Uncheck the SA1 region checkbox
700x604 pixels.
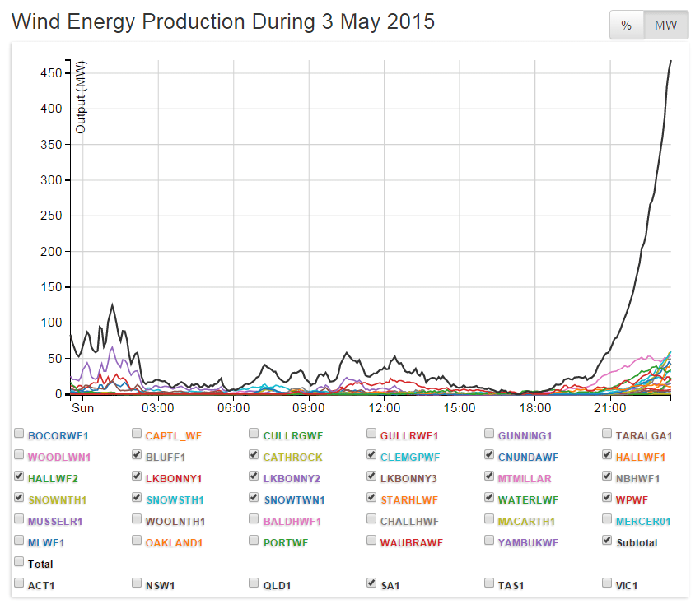[371, 583]
